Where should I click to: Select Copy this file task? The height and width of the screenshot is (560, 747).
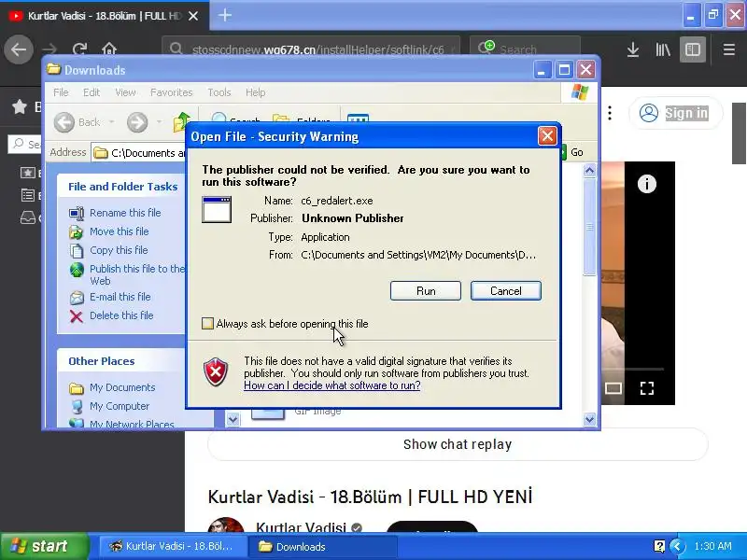[x=119, y=250]
